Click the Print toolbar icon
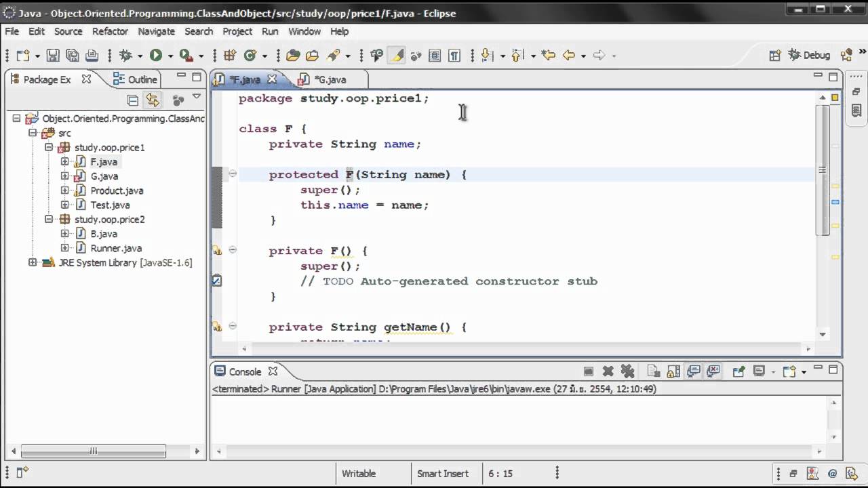 pyautogui.click(x=92, y=56)
